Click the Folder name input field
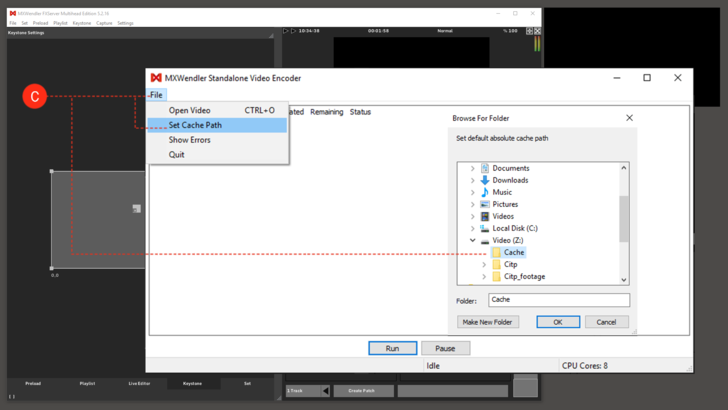The width and height of the screenshot is (728, 410). coord(559,300)
